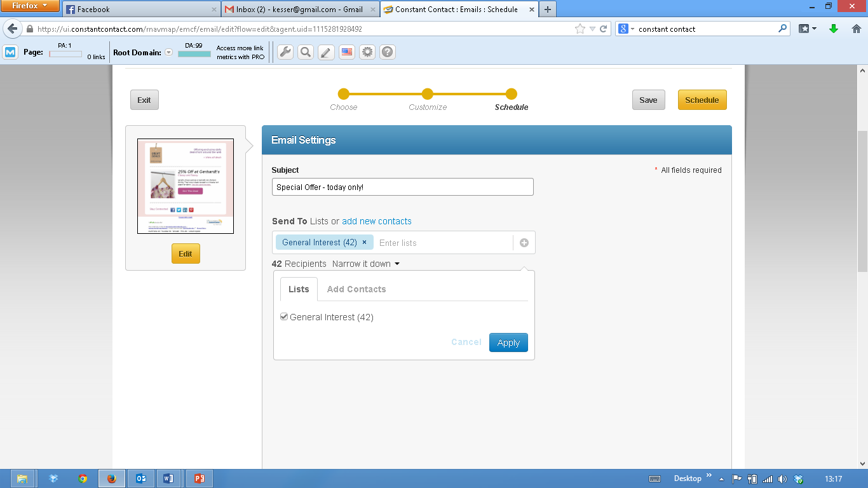The image size is (868, 488).
Task: Open the Firefox menu button
Action: tap(30, 6)
